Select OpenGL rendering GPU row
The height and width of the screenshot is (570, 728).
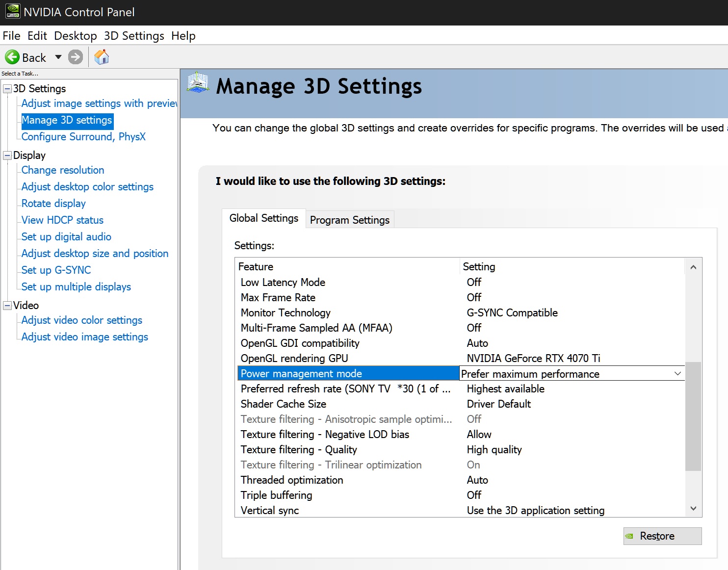[x=461, y=358]
